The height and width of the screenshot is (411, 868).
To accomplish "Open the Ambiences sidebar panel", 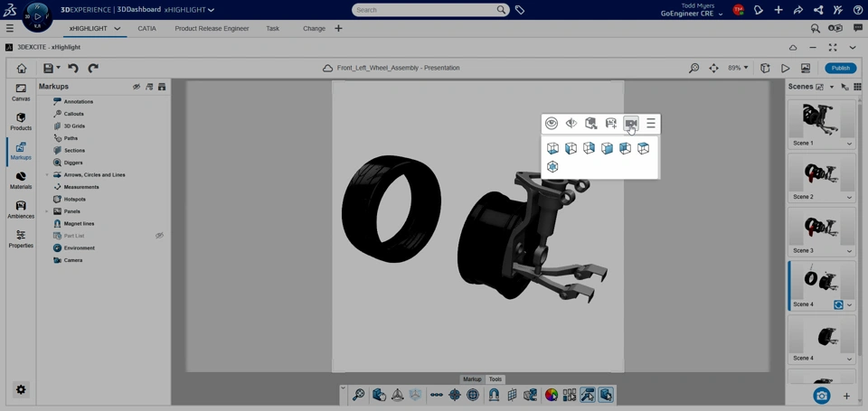I will (21, 210).
